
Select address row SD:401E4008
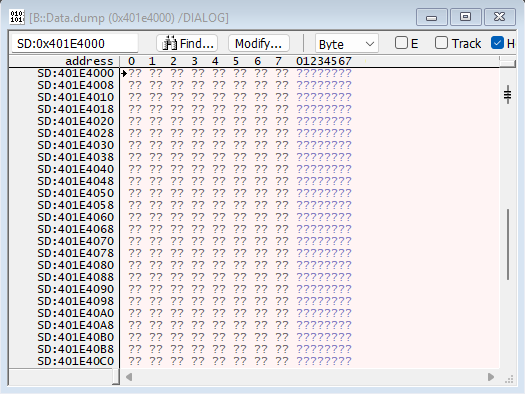[x=76, y=85]
